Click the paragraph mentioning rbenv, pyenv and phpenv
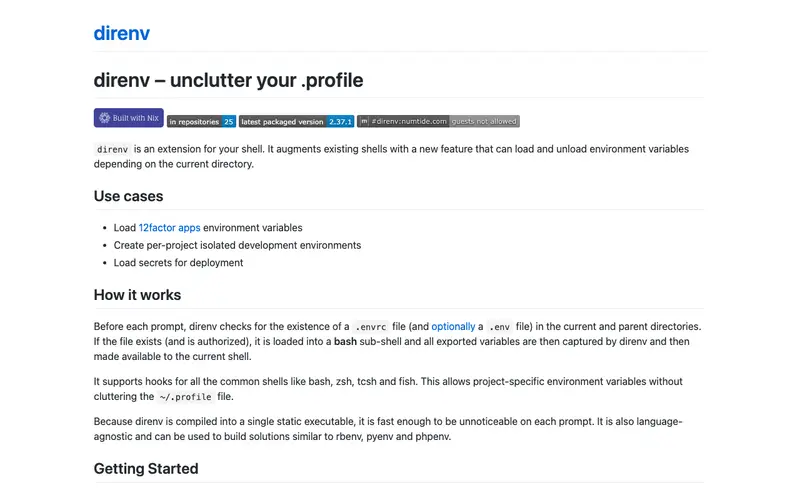800x500 pixels. [x=388, y=429]
